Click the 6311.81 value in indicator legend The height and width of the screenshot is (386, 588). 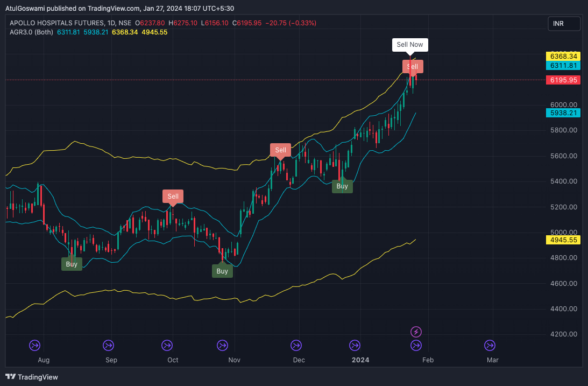69,32
